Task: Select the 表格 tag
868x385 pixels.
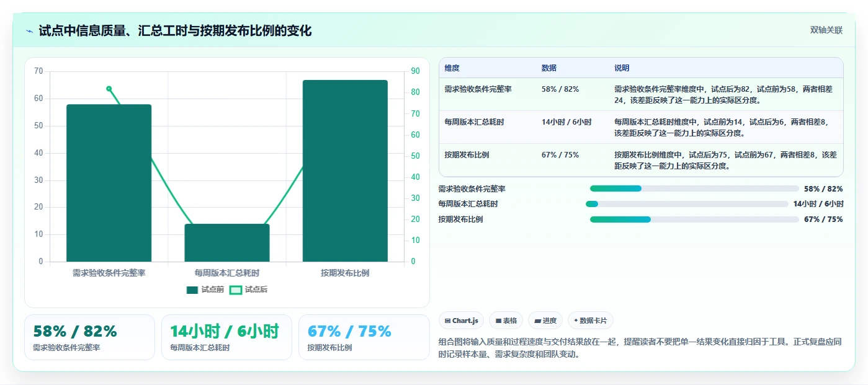Action: click(x=506, y=321)
